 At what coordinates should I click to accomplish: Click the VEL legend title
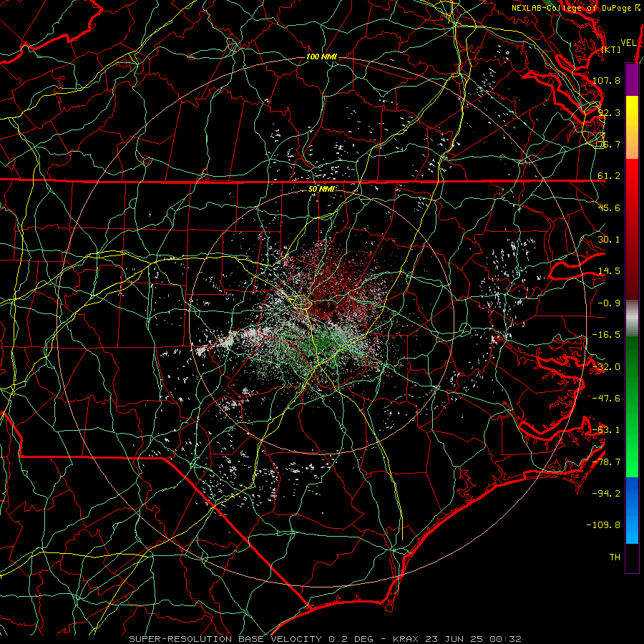[x=628, y=43]
